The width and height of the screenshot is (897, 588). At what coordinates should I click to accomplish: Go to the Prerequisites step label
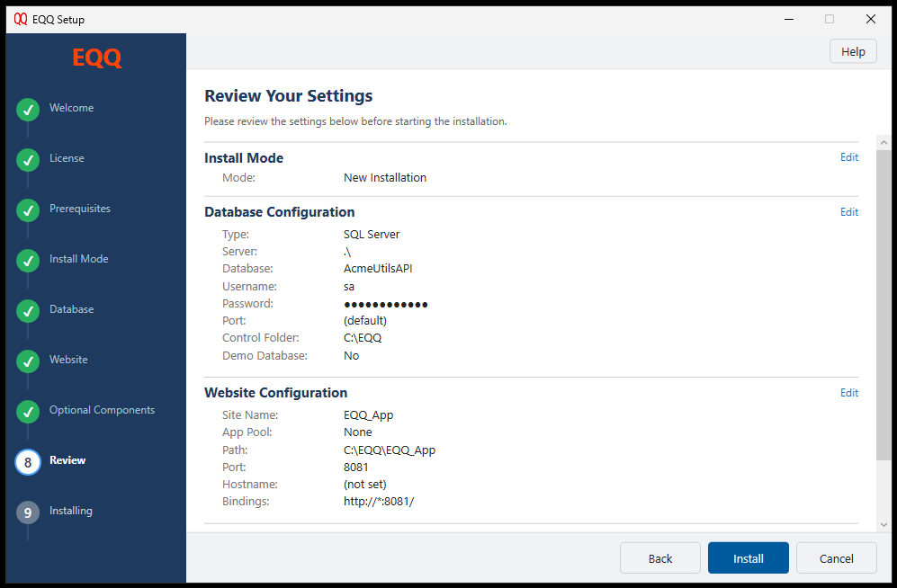tap(79, 208)
